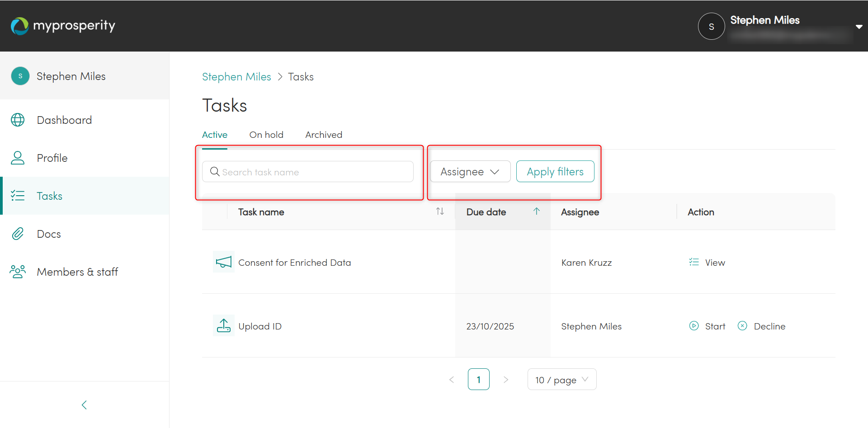The width and height of the screenshot is (868, 428).
Task: Decline the Upload ID task
Action: [769, 326]
